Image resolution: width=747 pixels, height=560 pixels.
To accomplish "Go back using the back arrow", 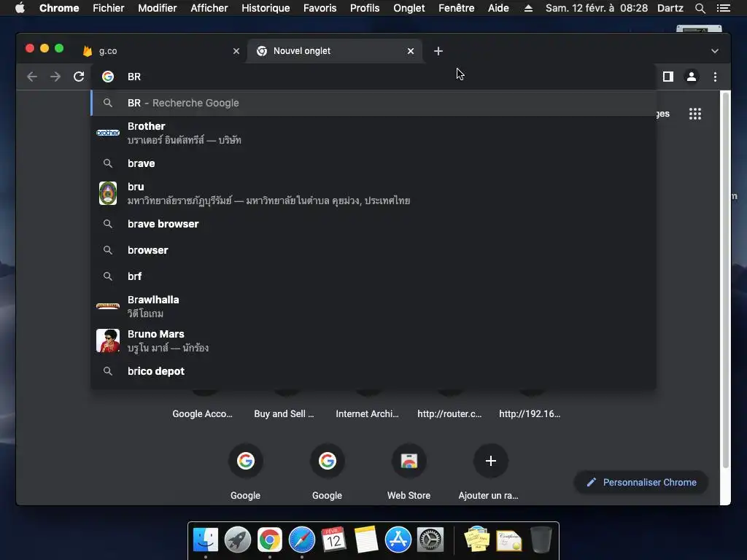I will [32, 77].
